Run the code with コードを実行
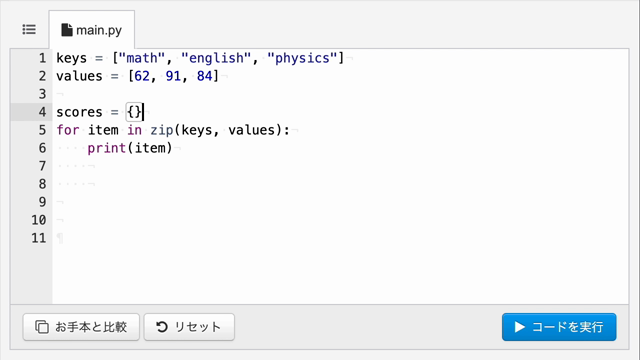This screenshot has height=360, width=640. click(559, 327)
